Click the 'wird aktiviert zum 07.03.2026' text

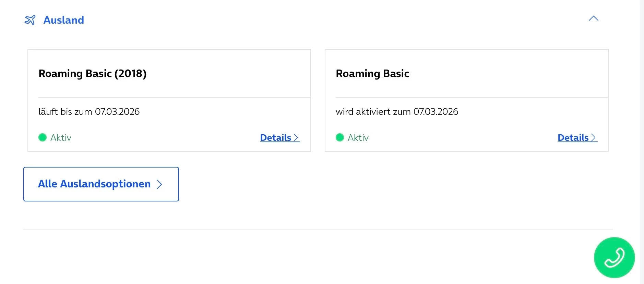click(397, 112)
